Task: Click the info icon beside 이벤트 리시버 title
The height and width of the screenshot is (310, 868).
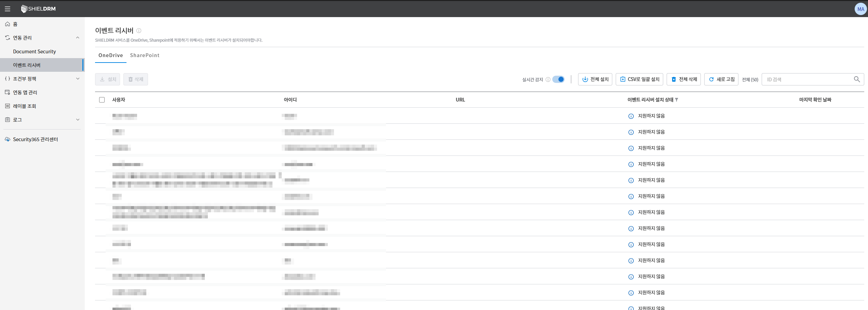Action: coord(139,31)
